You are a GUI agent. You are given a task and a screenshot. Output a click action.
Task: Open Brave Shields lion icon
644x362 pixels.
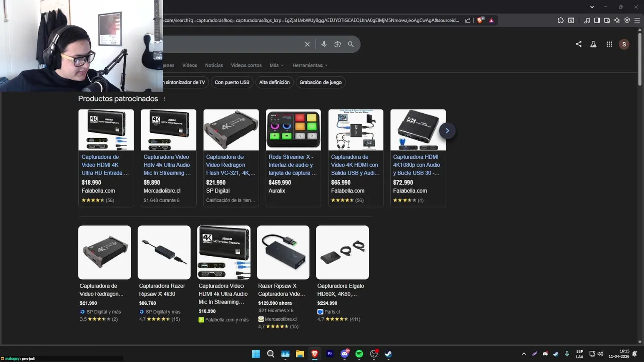tap(480, 20)
